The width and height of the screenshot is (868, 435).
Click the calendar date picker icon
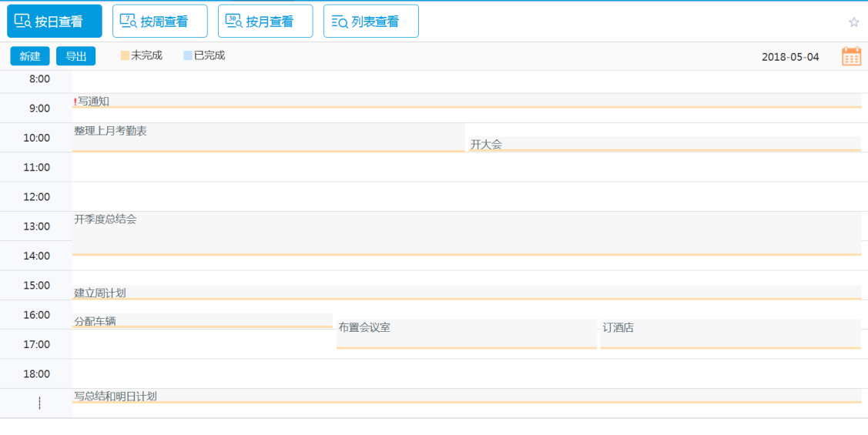click(x=851, y=56)
